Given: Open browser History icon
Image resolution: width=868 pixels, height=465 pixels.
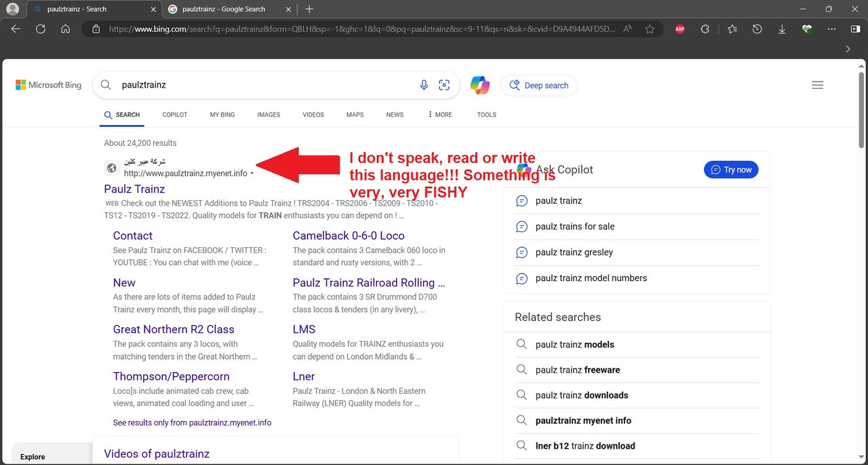Looking at the screenshot, I should (x=757, y=29).
